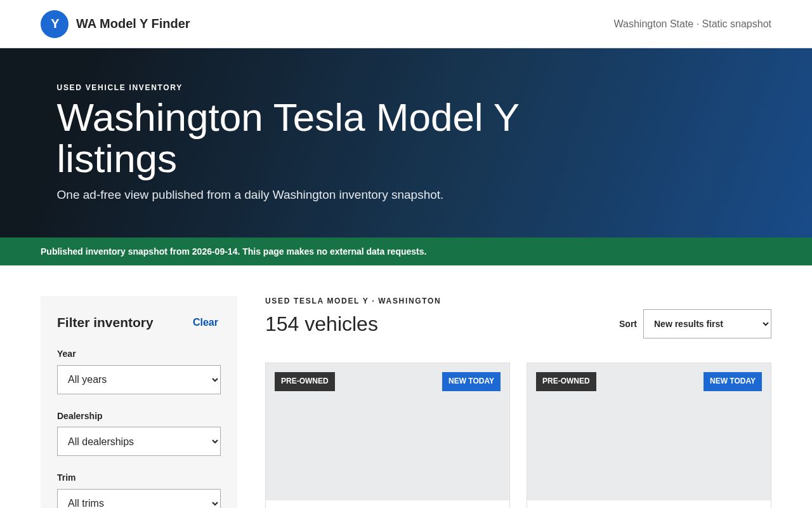Screen dimensions: 812x508
Task: Click the 154 vehicles count heading
Action: pos(322,324)
